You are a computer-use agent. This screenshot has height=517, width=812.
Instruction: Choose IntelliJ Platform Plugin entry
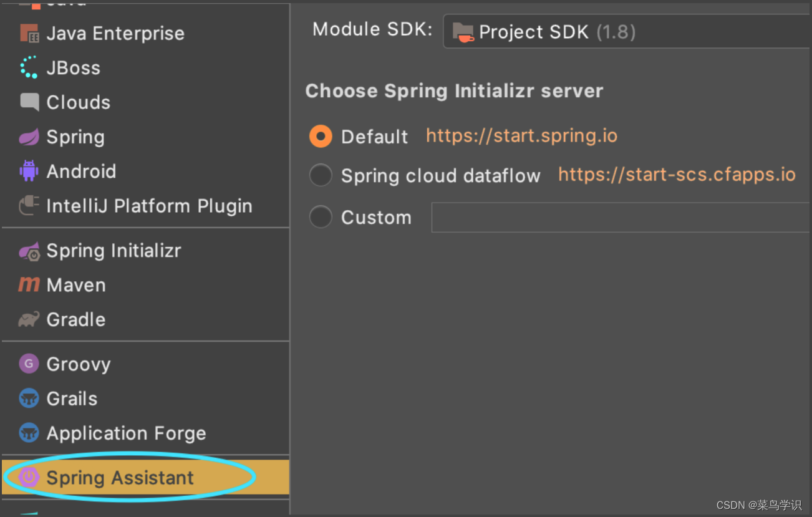click(146, 205)
